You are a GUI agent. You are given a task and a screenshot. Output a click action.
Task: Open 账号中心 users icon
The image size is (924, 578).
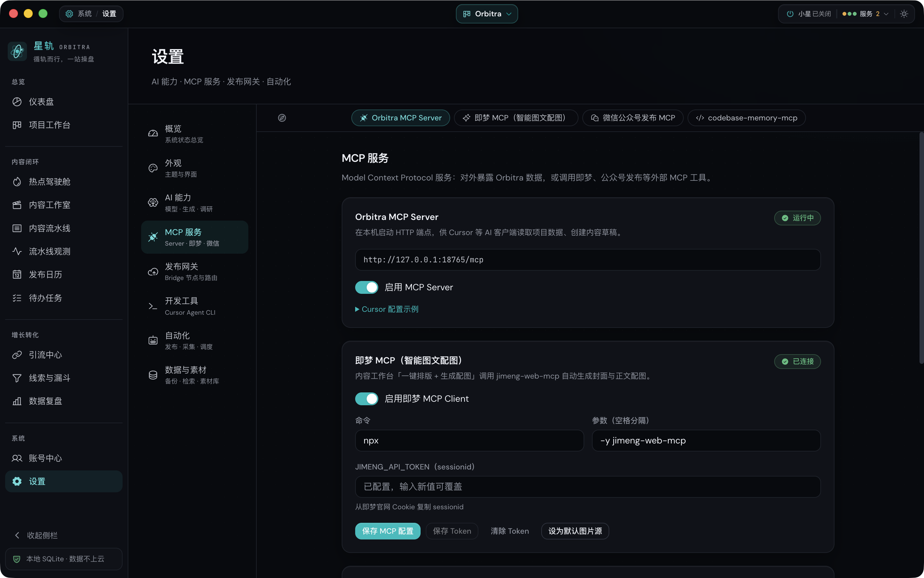(17, 458)
